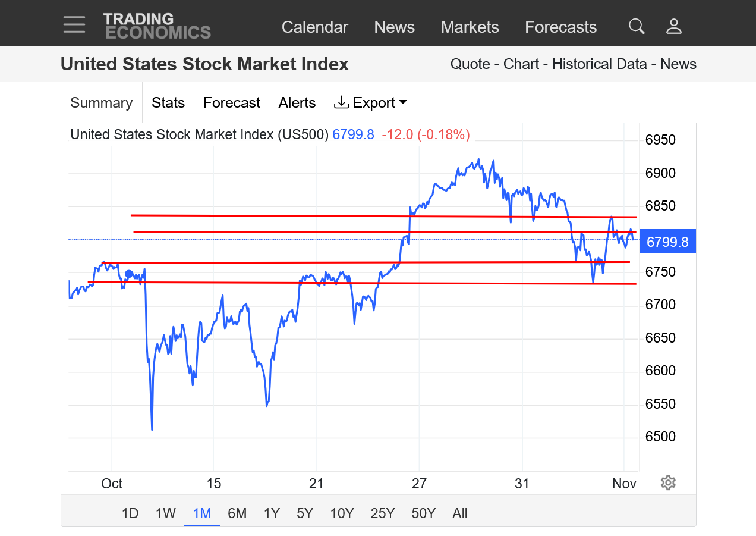Expand the Export dropdown

pos(371,103)
